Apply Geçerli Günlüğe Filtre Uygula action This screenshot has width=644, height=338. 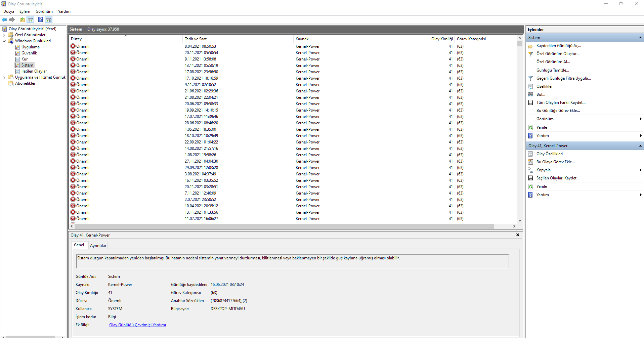(x=563, y=78)
